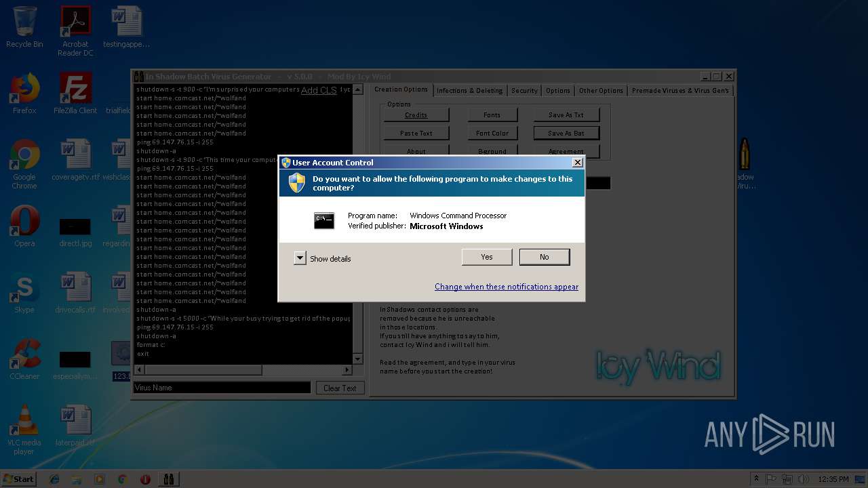The image size is (868, 488).
Task: Open the Infections & Deleting tab
Action: [469, 90]
